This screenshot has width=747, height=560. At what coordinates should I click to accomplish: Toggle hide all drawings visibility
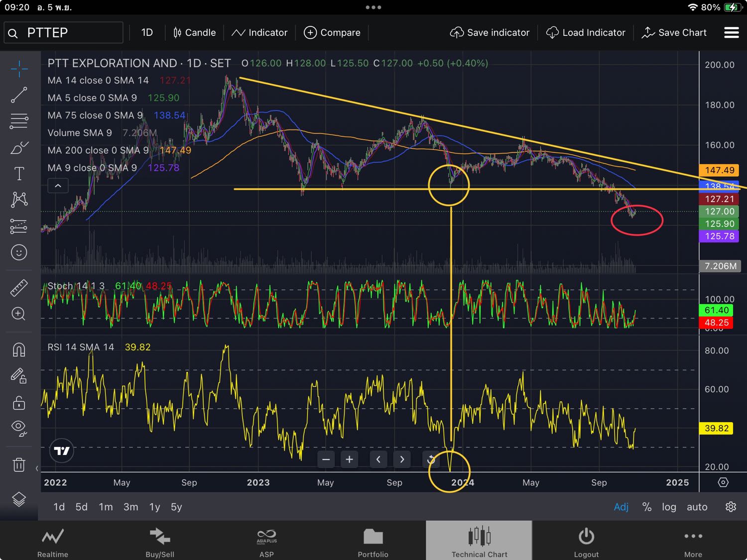[x=19, y=428]
